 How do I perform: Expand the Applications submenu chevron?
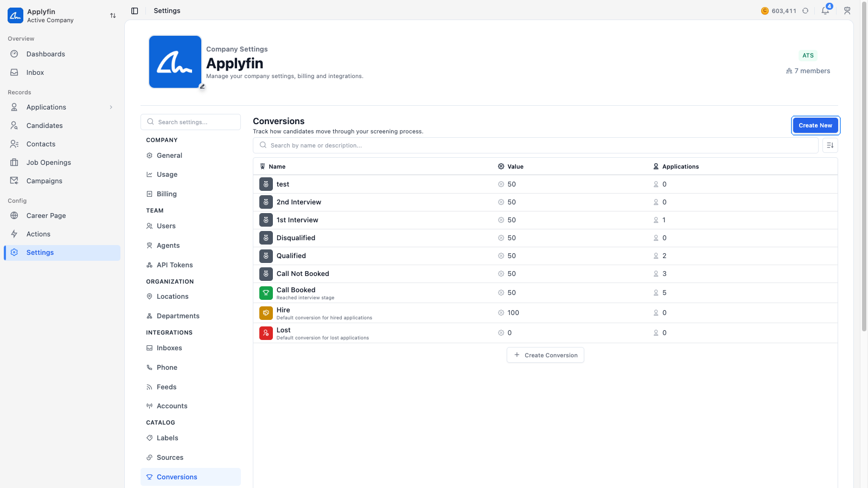click(111, 107)
